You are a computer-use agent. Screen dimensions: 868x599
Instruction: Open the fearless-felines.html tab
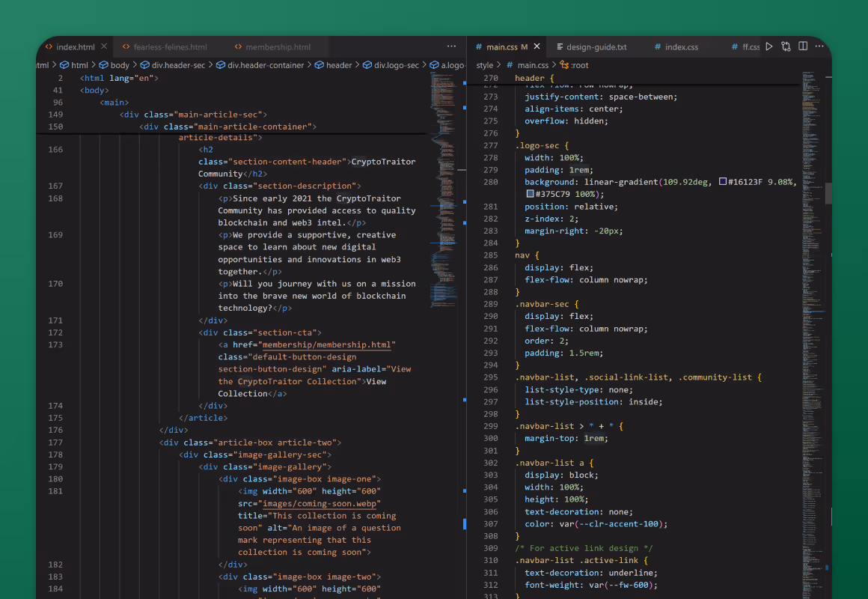pos(165,47)
